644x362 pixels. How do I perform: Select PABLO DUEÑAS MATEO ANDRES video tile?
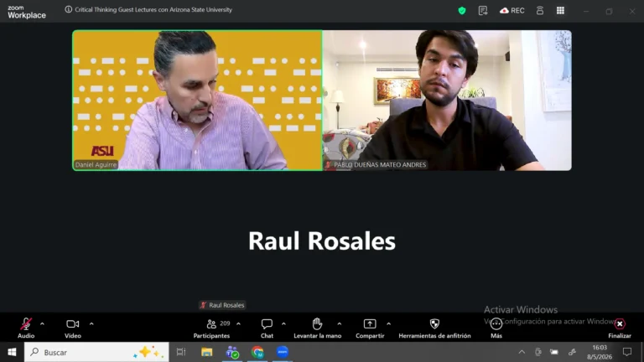[x=447, y=101]
